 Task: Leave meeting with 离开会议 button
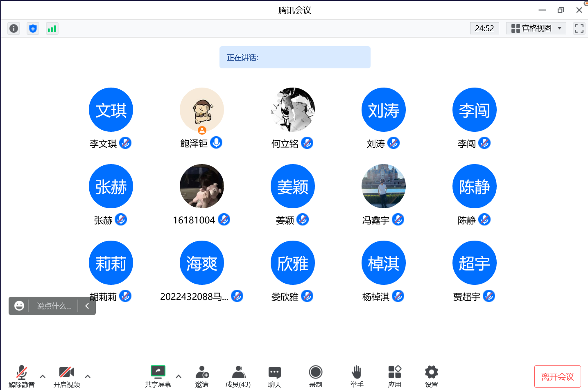[x=557, y=376]
